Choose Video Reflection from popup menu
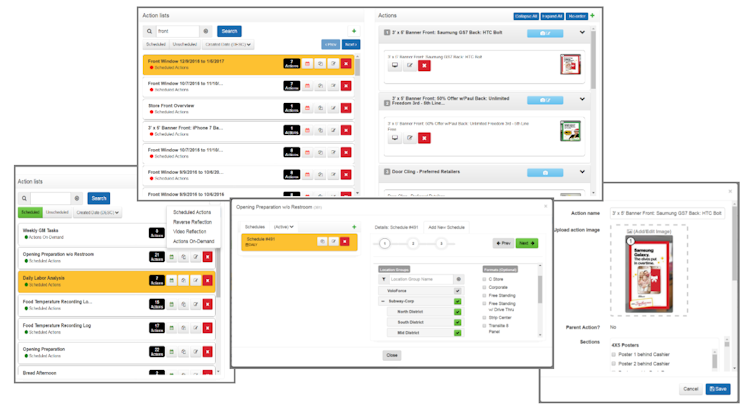The height and width of the screenshot is (410, 750). tap(189, 231)
